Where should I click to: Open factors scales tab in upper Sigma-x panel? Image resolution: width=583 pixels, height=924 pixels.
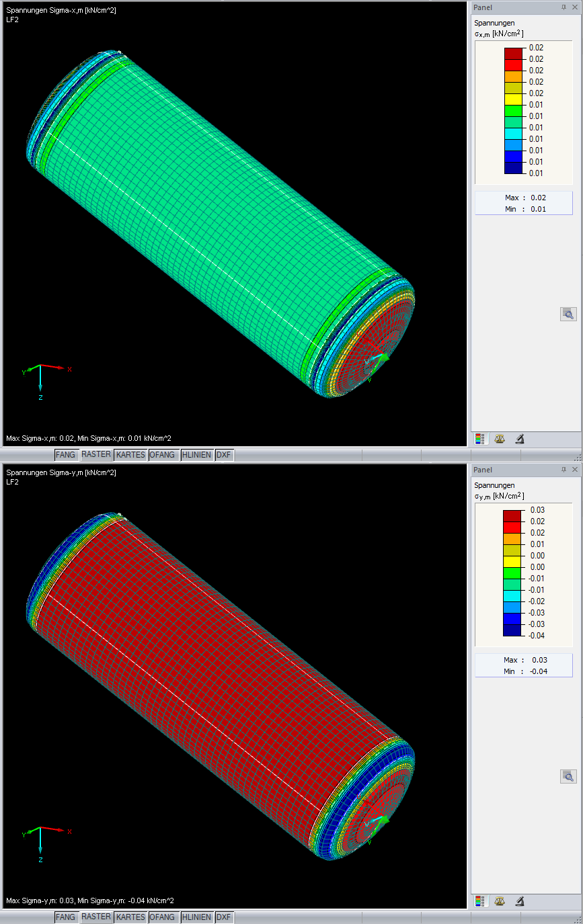[500, 439]
